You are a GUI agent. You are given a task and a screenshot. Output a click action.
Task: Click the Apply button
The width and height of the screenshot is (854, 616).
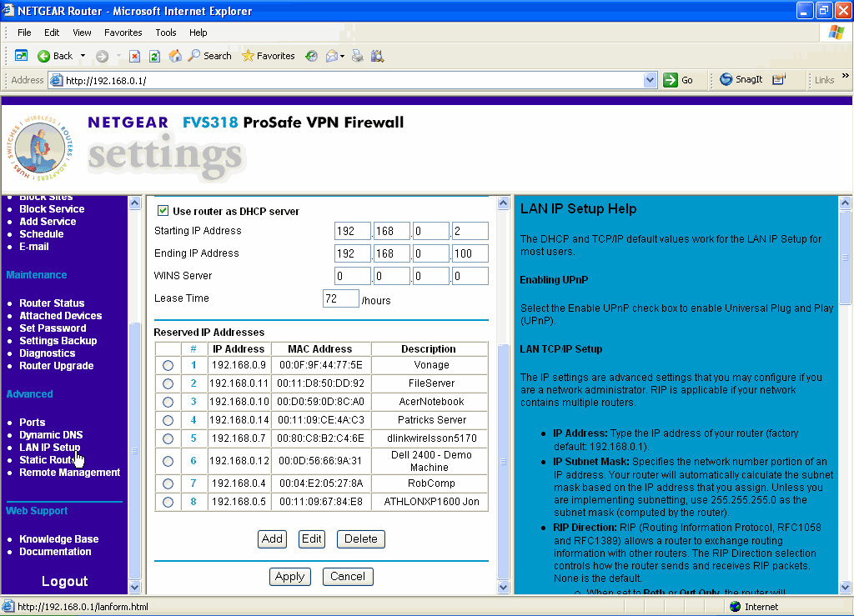(x=289, y=576)
